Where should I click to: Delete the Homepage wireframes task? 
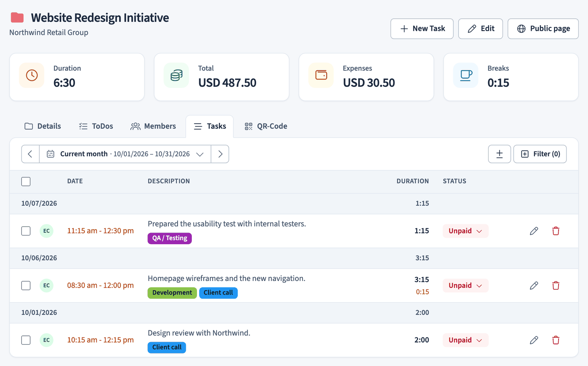pyautogui.click(x=556, y=285)
